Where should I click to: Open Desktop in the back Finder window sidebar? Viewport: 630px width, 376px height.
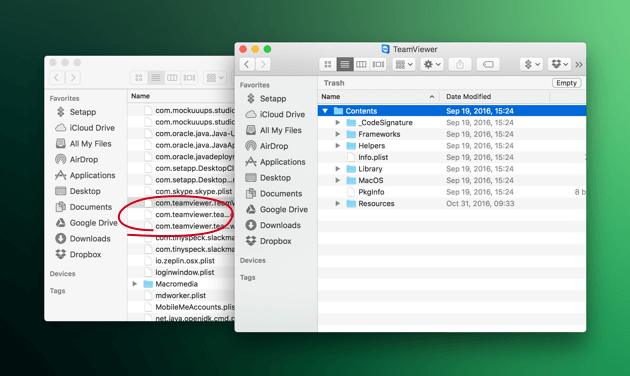[x=78, y=191]
